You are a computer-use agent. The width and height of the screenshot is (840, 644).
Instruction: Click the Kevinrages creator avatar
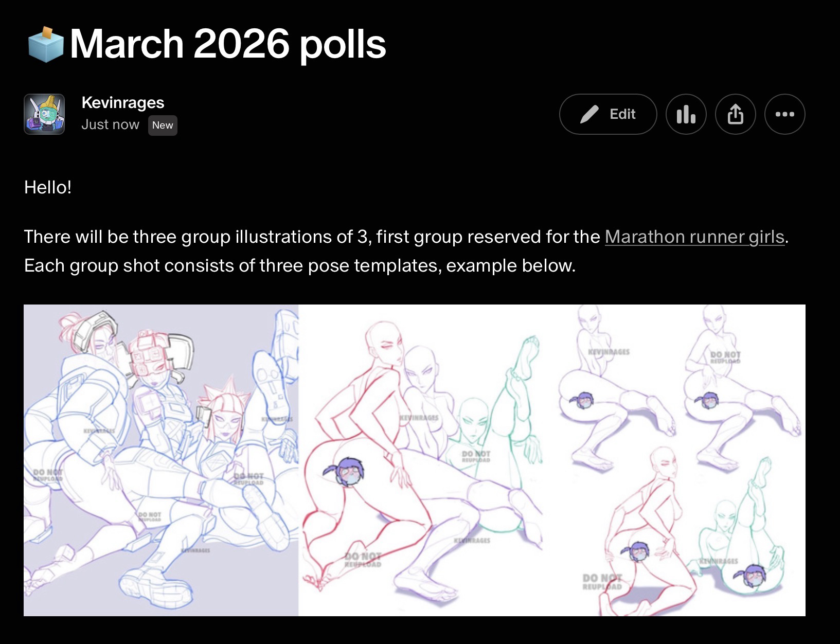pos(44,114)
